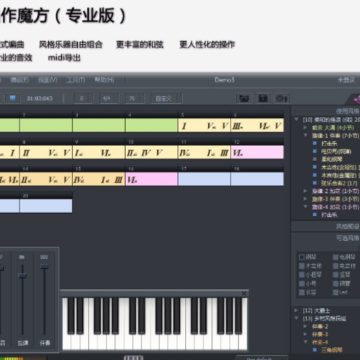Check the 电钢琴 optional style box
The image size is (360, 360).
click(336, 257)
